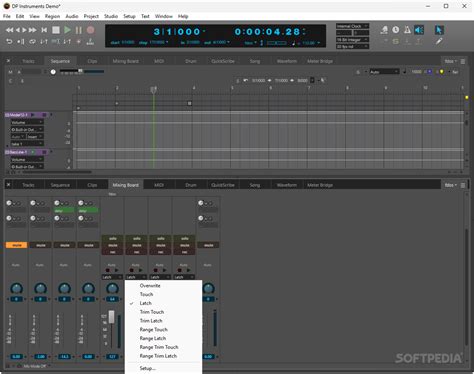Open the Insert dropdown of the first track

pos(35,137)
